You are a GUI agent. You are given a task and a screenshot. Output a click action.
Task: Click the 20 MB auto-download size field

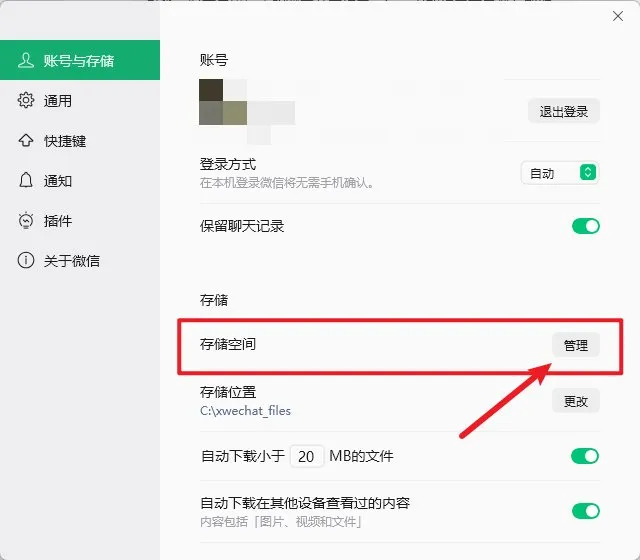(x=307, y=456)
